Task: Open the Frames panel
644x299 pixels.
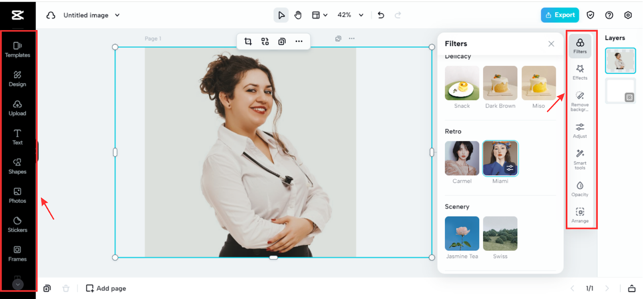Action: [18, 253]
